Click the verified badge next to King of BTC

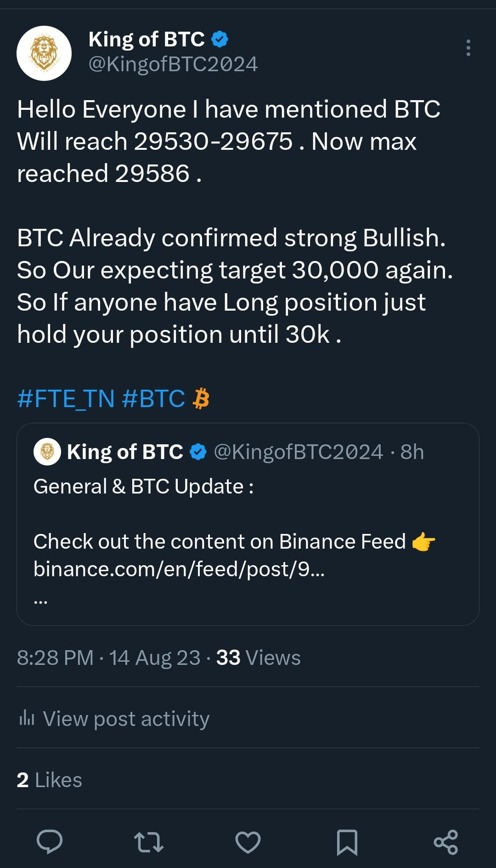[x=220, y=39]
